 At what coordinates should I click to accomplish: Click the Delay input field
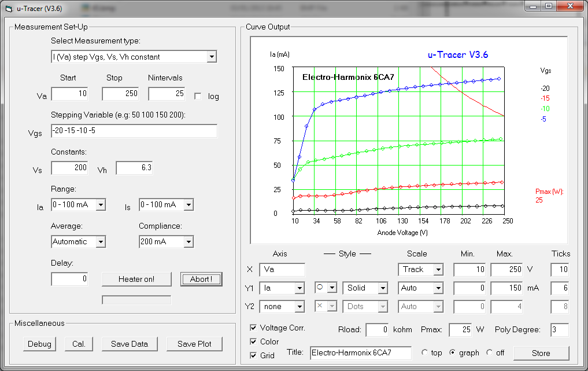pos(69,279)
